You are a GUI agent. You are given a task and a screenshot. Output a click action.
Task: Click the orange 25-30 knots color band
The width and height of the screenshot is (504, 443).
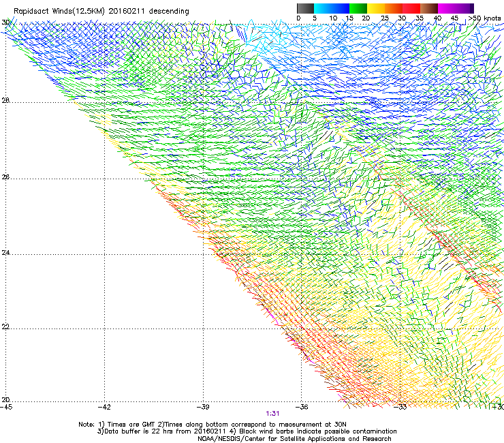[394, 8]
